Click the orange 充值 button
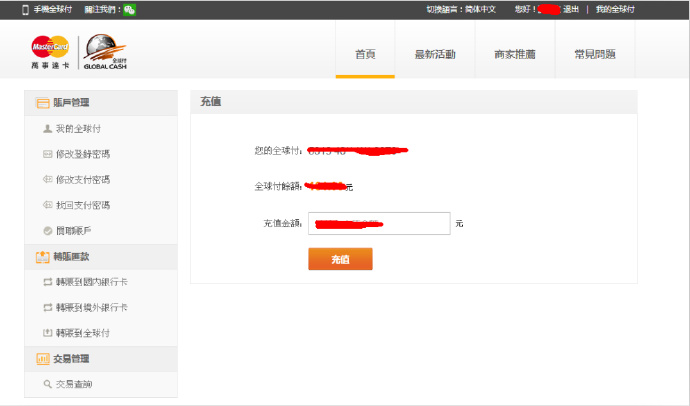Viewport: 690px width, 406px height. [x=340, y=259]
